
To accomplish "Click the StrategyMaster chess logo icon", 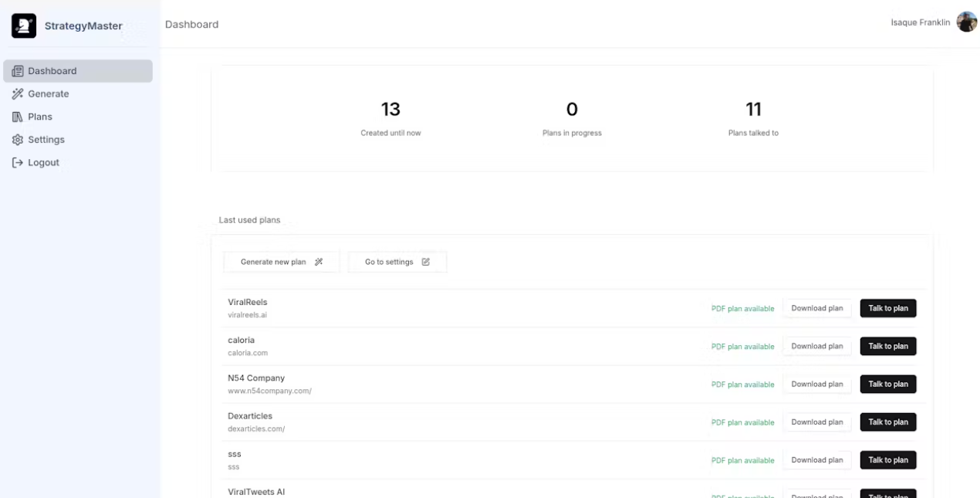I will coord(24,25).
